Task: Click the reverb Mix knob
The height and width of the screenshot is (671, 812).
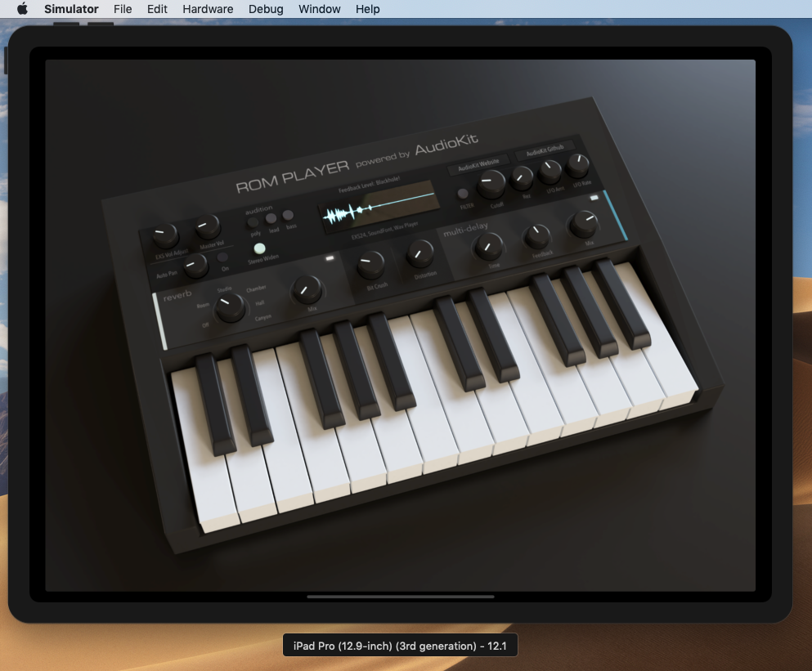Action: (307, 289)
